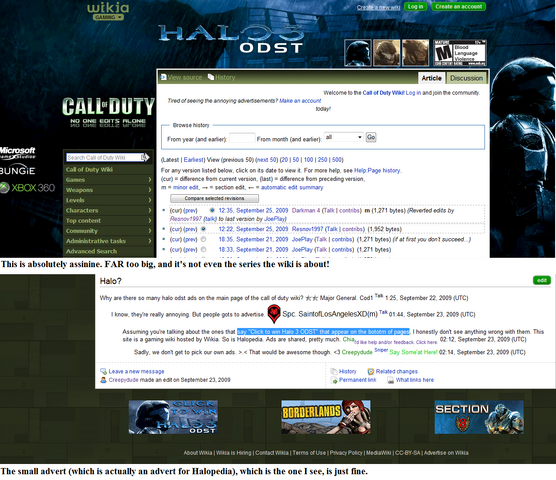Click the Halo 3 ODST click-to-win banner

pos(173,417)
